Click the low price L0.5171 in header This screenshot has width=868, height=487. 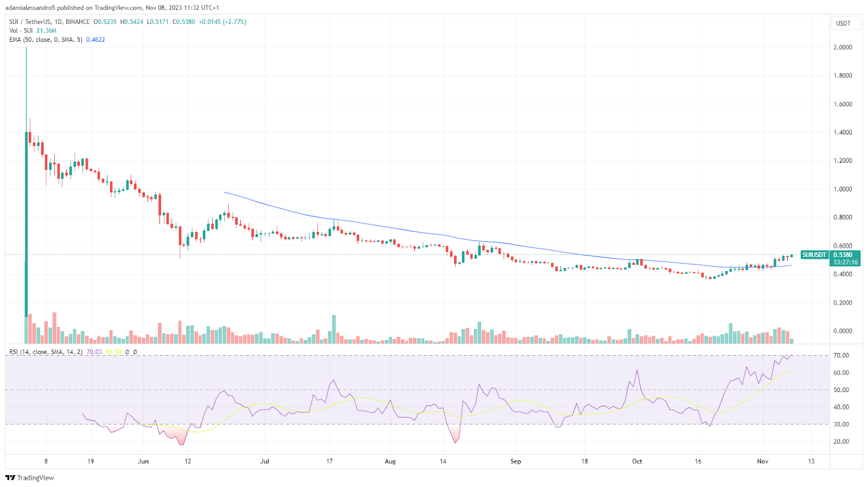point(158,22)
